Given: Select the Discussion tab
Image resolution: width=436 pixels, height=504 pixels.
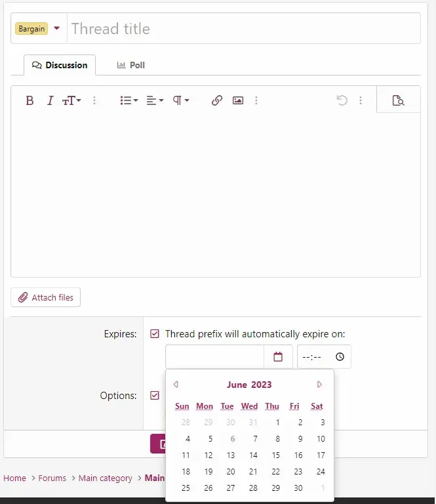Looking at the screenshot, I should point(60,65).
